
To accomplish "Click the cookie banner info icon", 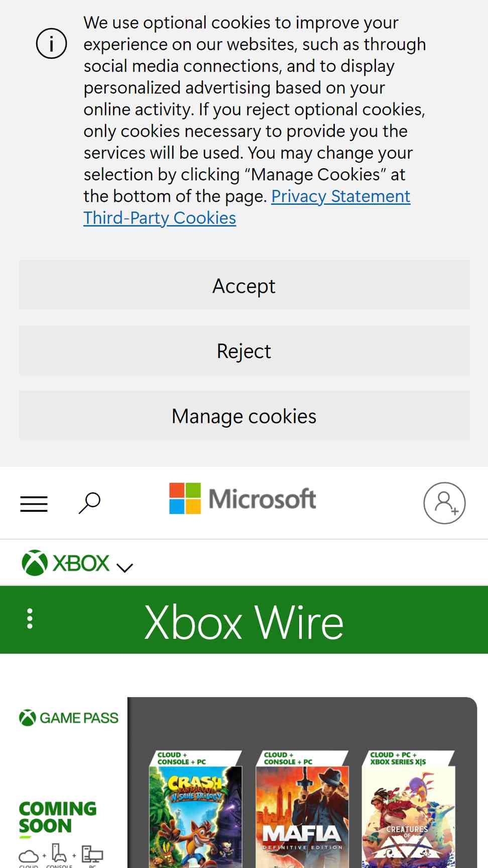I will coord(51,43).
